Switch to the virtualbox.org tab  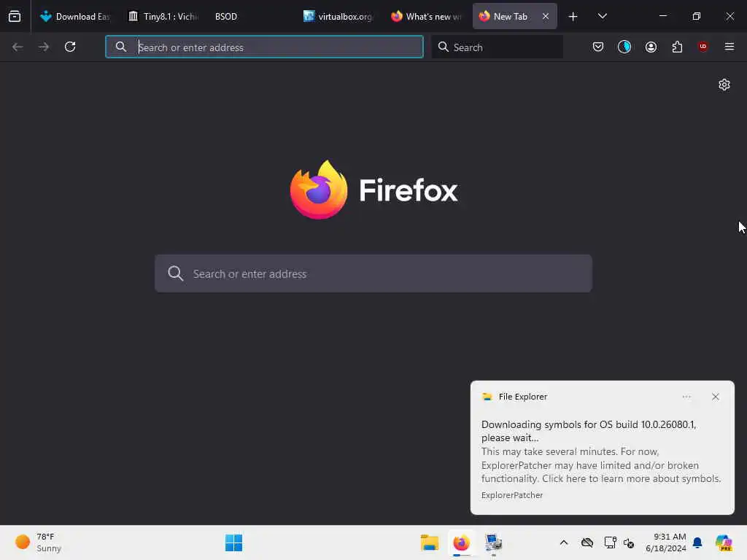[x=338, y=16]
